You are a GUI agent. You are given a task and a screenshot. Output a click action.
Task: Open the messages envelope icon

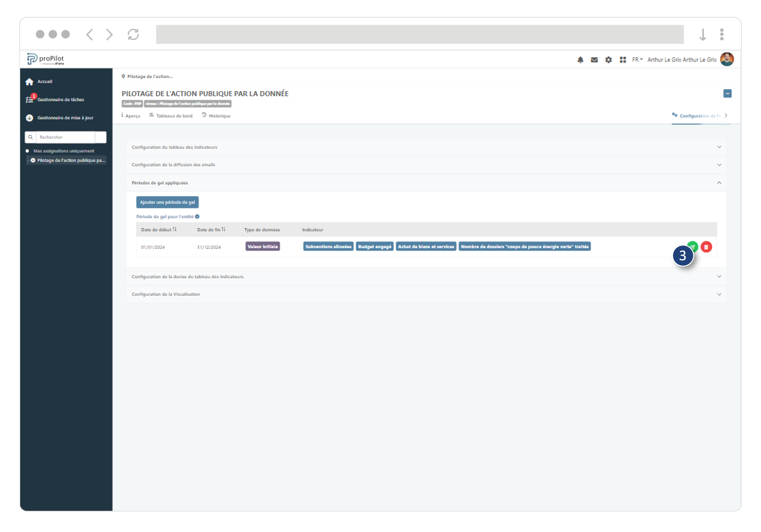tap(594, 60)
